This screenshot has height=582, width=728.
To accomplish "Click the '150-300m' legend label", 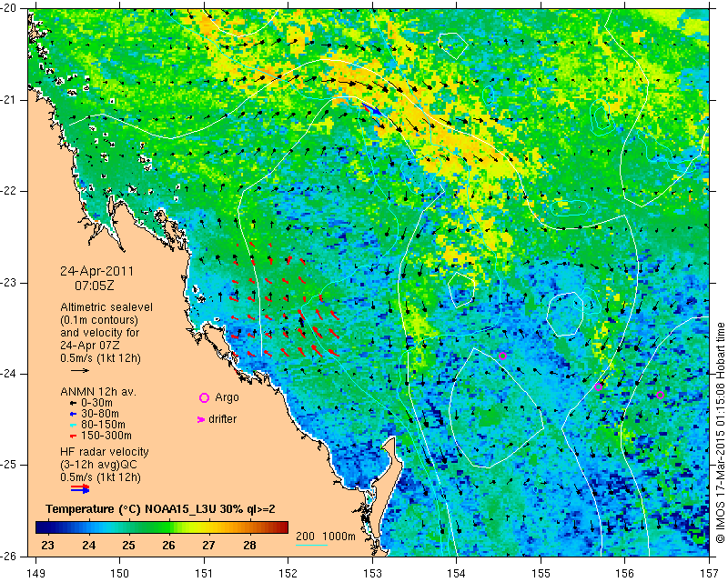I will click(x=106, y=436).
